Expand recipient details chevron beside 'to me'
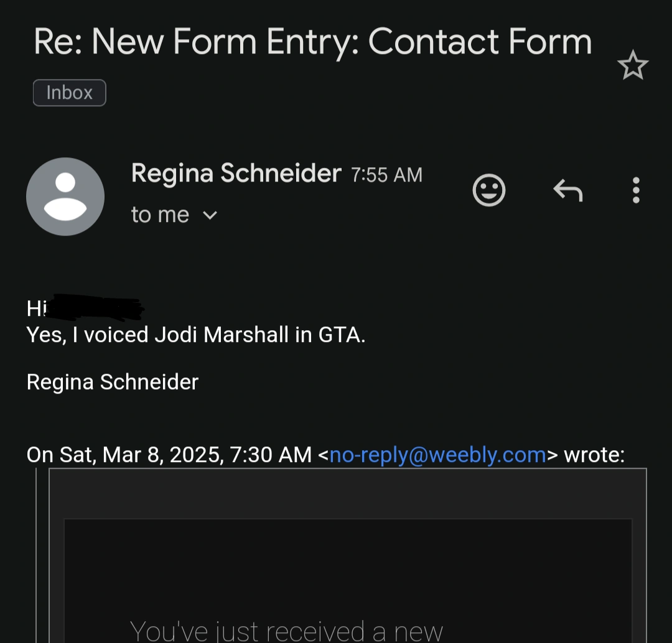 point(210,215)
